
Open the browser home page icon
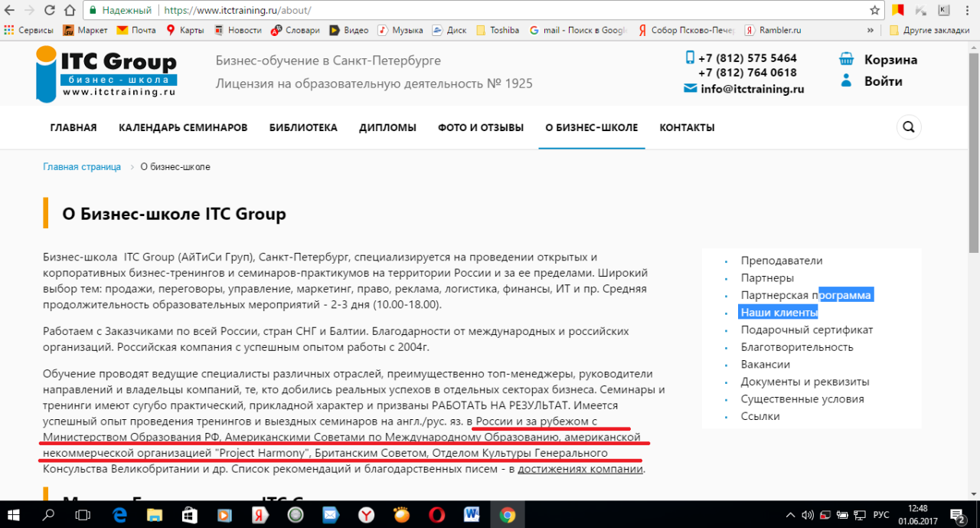click(x=69, y=11)
